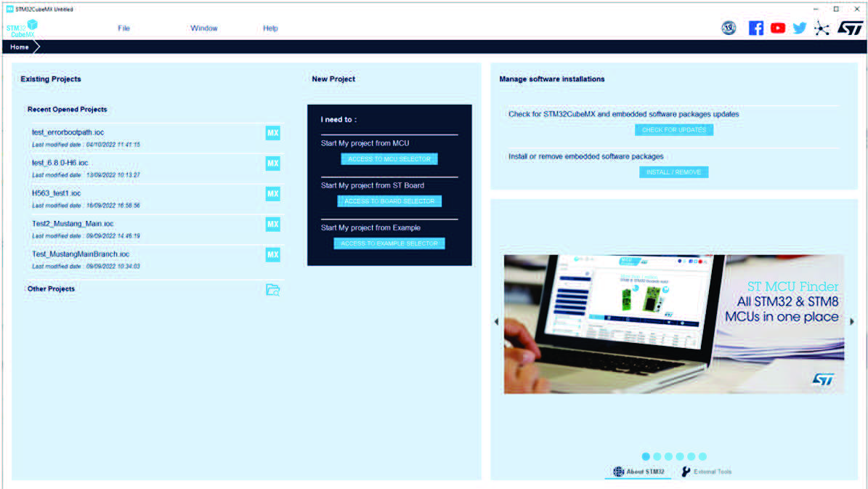Open the Window menu
Viewport: 868px width, 489px height.
[x=203, y=28]
